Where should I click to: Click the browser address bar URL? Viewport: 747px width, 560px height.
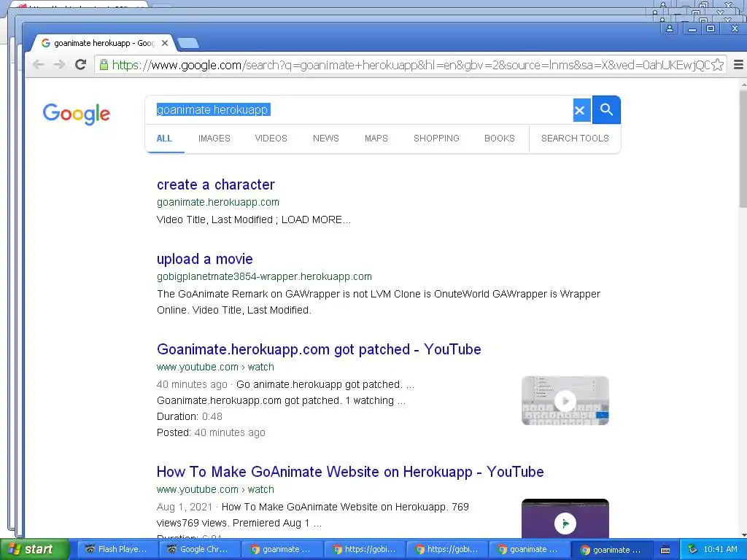pyautogui.click(x=411, y=65)
